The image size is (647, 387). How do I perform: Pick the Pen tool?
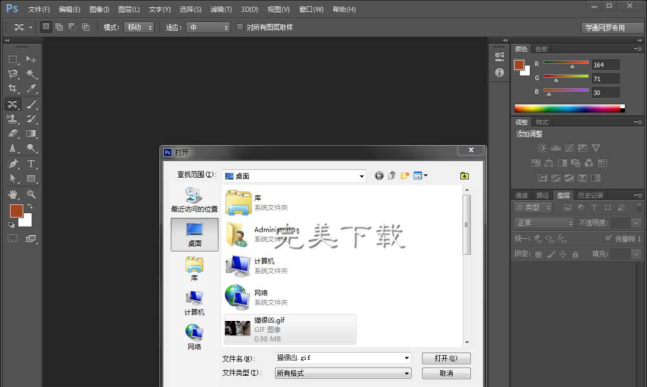coord(13,164)
